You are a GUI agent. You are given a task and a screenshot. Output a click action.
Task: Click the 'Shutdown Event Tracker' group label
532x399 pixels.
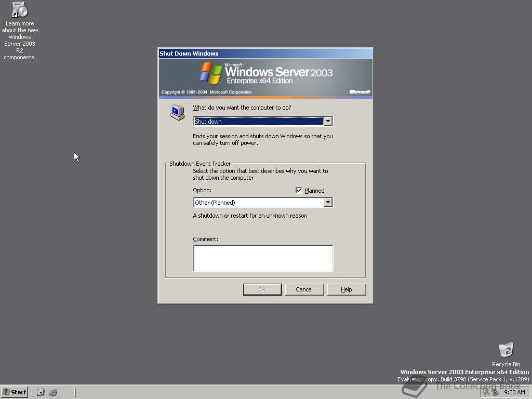click(200, 164)
